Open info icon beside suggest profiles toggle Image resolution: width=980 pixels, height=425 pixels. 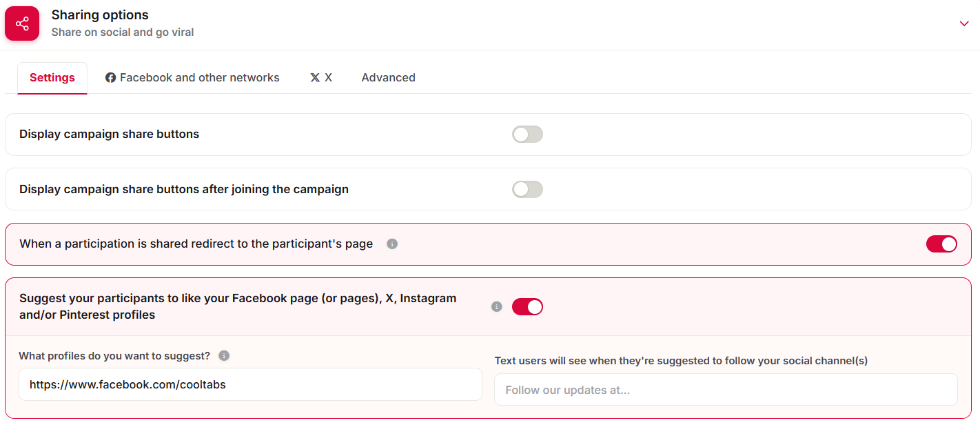coord(497,307)
